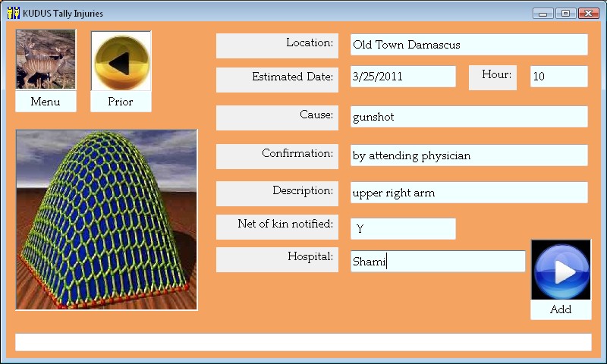Click the kudu antelope Menu image
The height and width of the screenshot is (364, 607).
46,59
